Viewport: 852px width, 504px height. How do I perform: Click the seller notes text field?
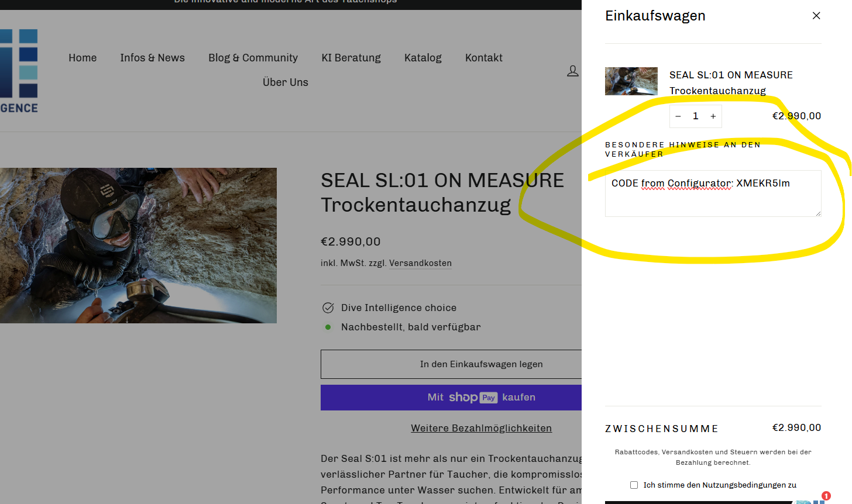[x=713, y=194]
